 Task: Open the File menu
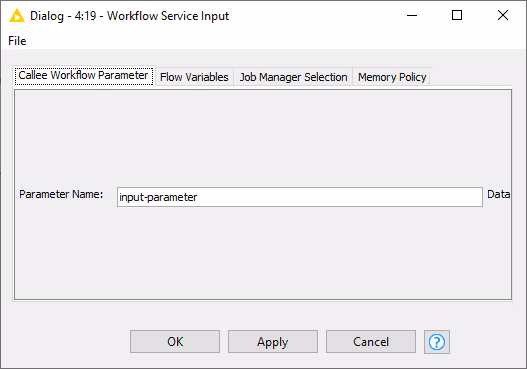(17, 41)
